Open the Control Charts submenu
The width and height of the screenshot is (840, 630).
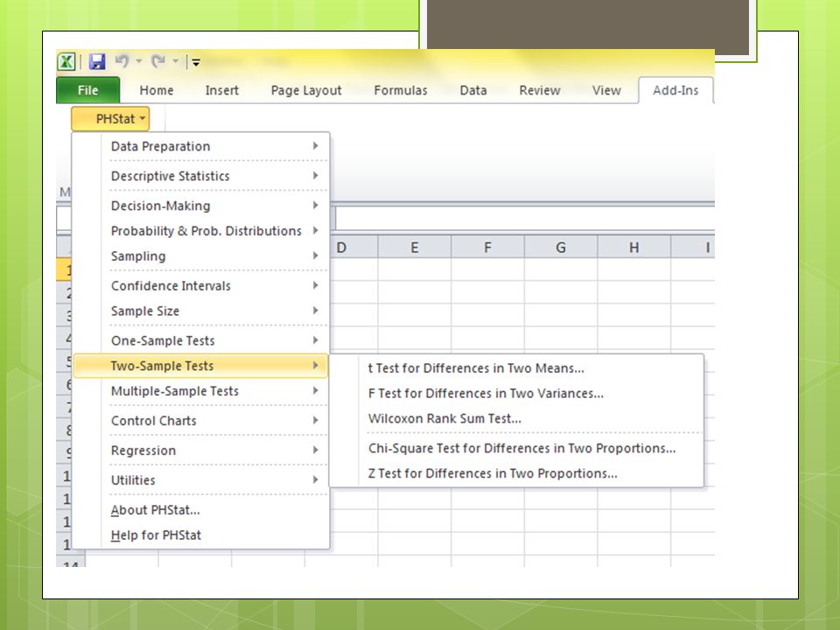click(x=201, y=421)
